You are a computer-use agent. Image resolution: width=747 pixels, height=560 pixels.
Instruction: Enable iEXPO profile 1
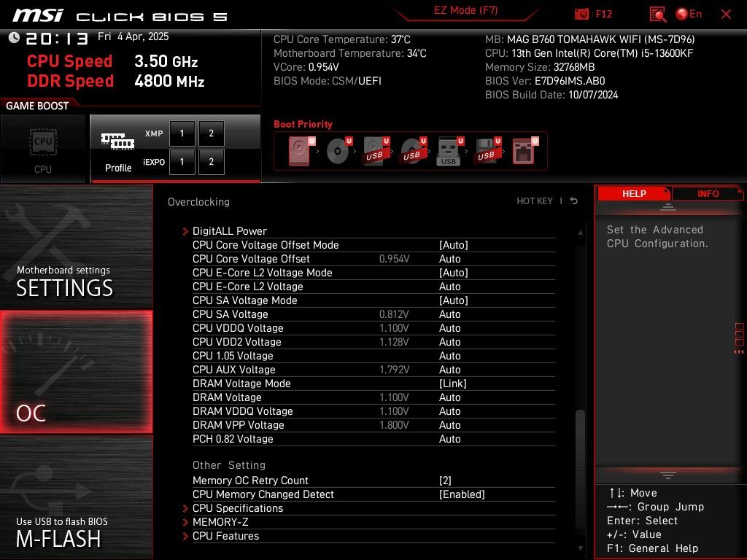182,162
